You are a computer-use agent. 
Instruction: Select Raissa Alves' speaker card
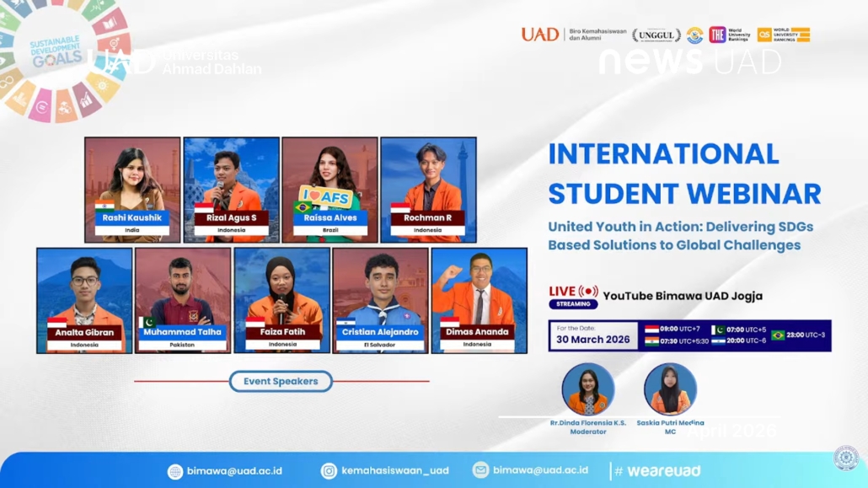click(x=330, y=190)
